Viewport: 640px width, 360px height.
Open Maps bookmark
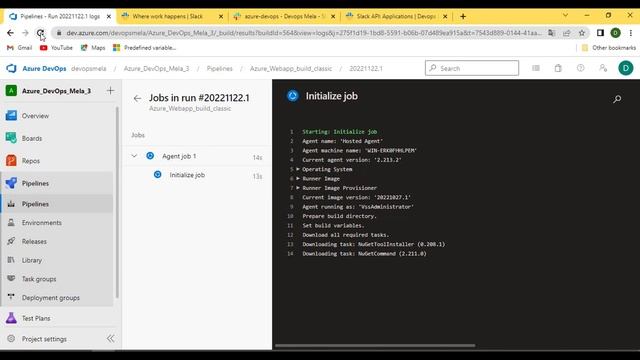pyautogui.click(x=93, y=48)
